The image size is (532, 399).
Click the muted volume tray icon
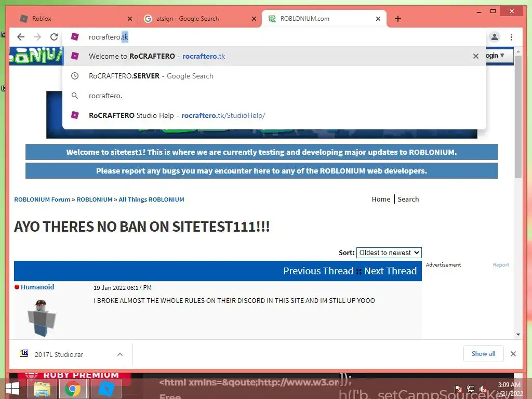[x=483, y=389]
